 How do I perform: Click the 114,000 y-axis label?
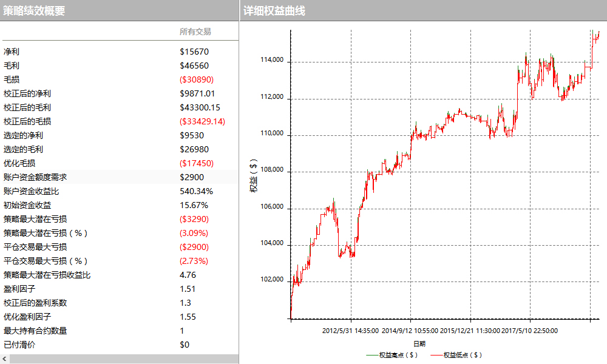pyautogui.click(x=271, y=60)
